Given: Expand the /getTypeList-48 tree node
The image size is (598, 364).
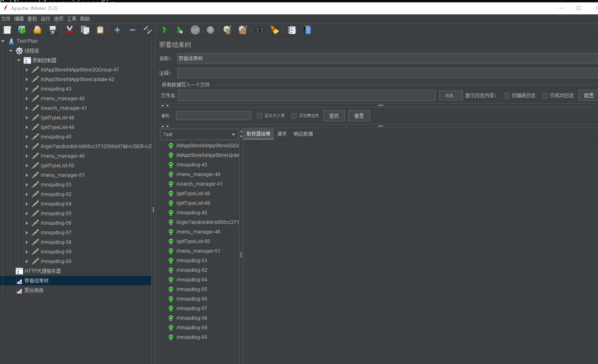Looking at the screenshot, I should [x=27, y=118].
